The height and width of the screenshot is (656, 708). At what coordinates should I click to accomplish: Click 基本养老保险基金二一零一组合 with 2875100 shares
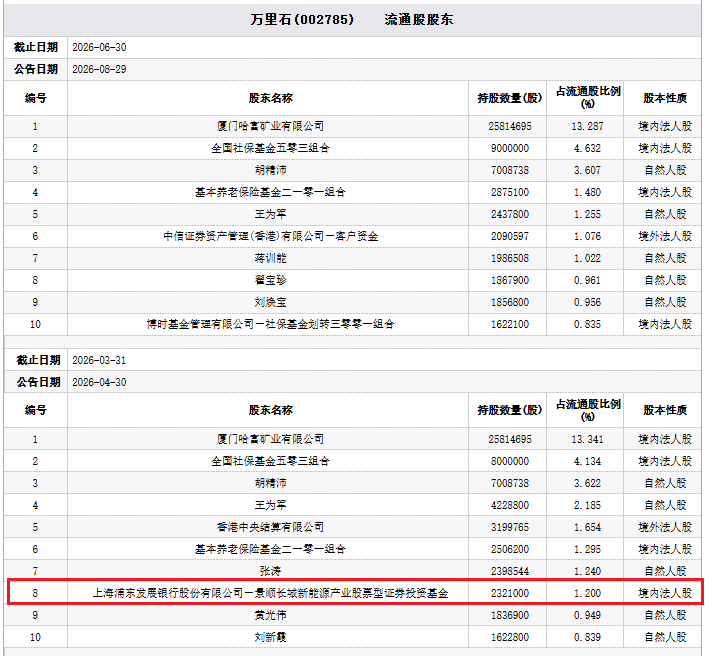(270, 192)
